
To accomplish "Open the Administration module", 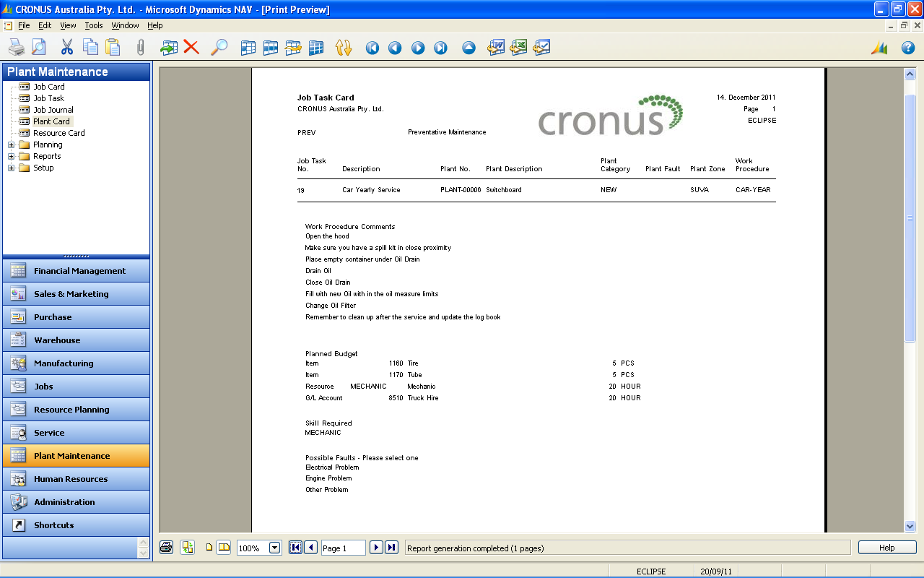I will coord(77,502).
